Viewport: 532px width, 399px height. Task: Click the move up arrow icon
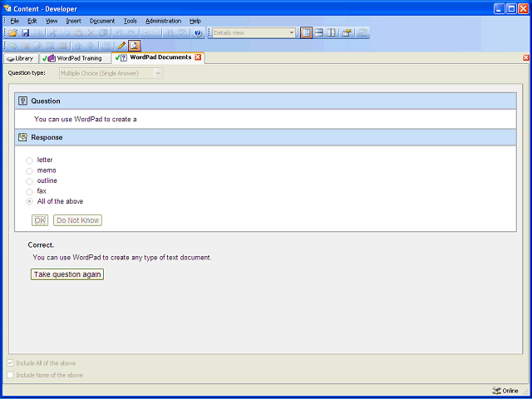coord(78,46)
